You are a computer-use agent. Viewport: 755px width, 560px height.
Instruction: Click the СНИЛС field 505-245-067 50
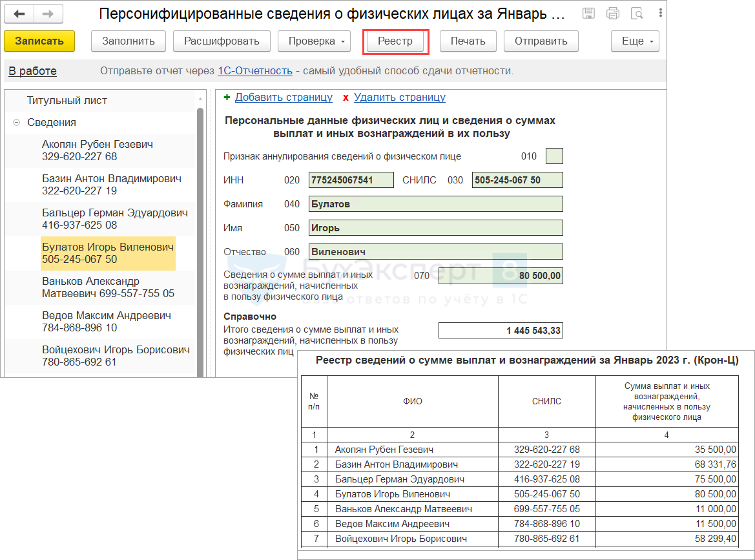point(517,180)
